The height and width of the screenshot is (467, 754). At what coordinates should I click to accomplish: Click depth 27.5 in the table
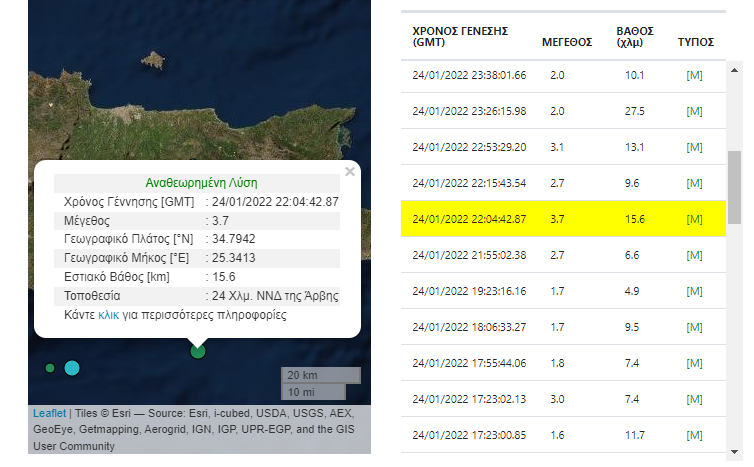[634, 111]
